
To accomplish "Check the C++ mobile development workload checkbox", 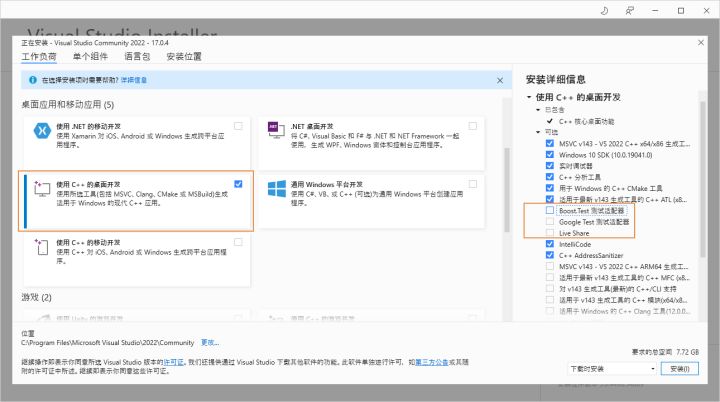I will [238, 242].
